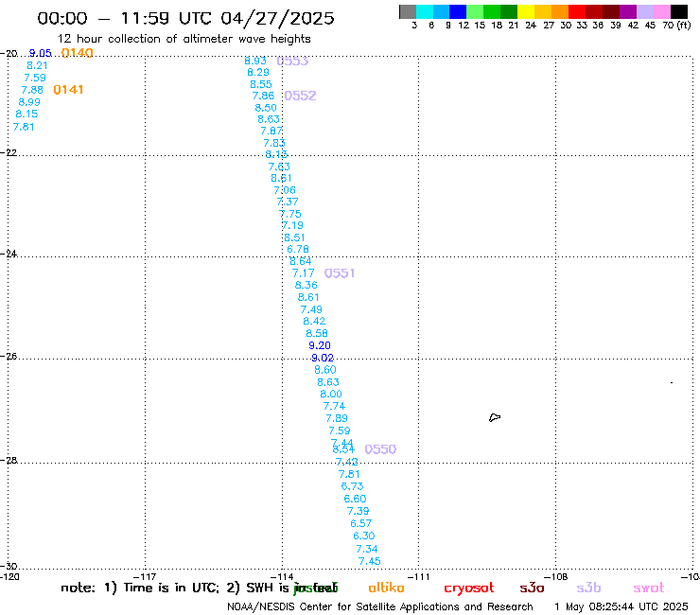Select the lavender 0552 time stamp
The width and height of the screenshot is (700, 615).
click(x=300, y=96)
